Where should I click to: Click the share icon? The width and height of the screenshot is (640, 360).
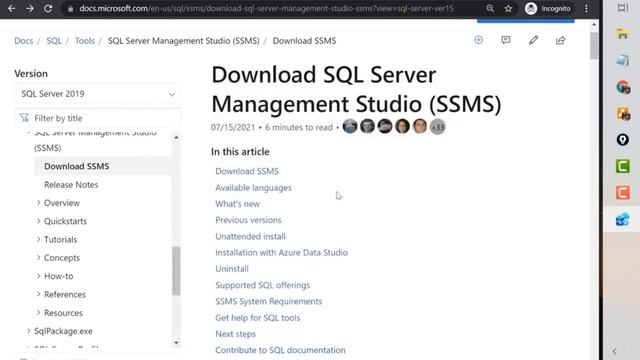560,40
